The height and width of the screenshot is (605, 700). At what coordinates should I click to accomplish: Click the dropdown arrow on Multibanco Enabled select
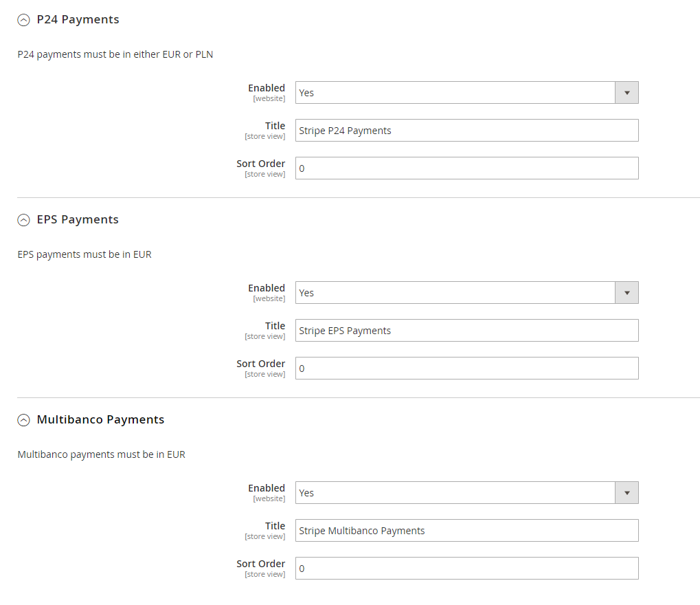626,492
